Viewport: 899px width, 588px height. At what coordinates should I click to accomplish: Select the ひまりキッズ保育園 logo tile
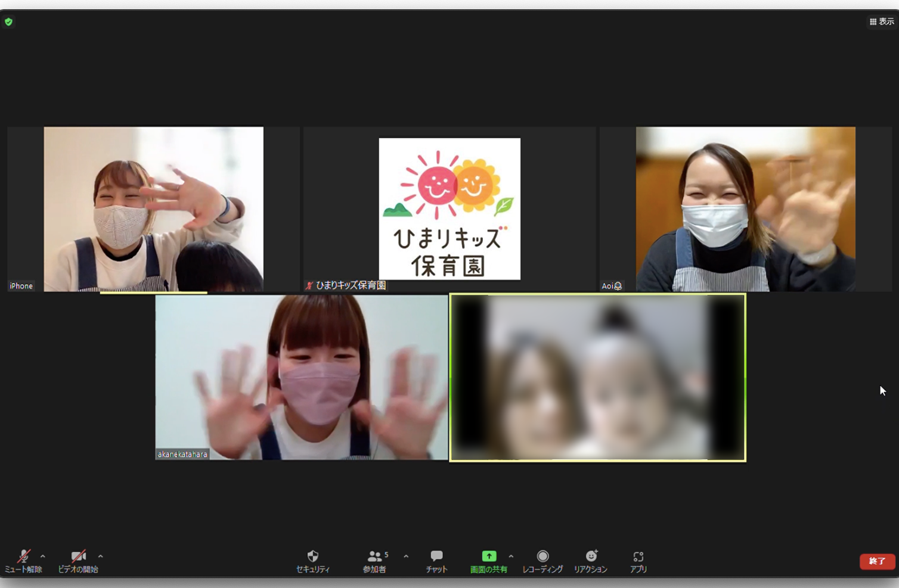coord(449,209)
